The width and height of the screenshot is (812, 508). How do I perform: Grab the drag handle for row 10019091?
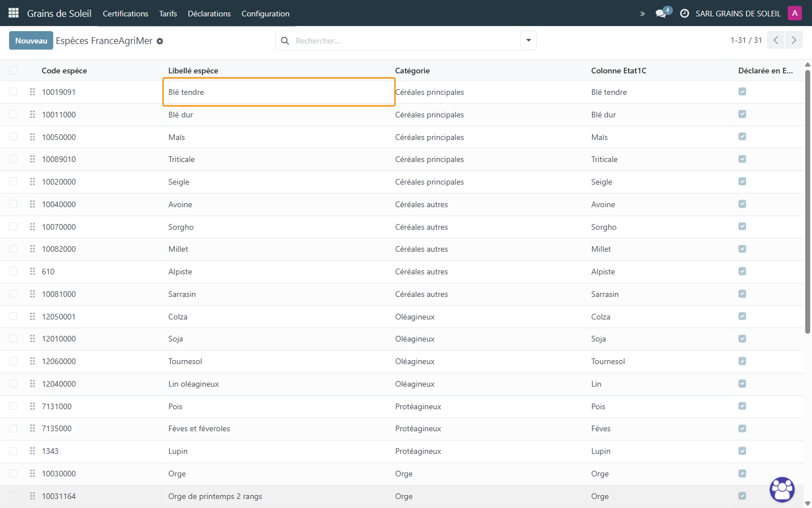(x=32, y=92)
